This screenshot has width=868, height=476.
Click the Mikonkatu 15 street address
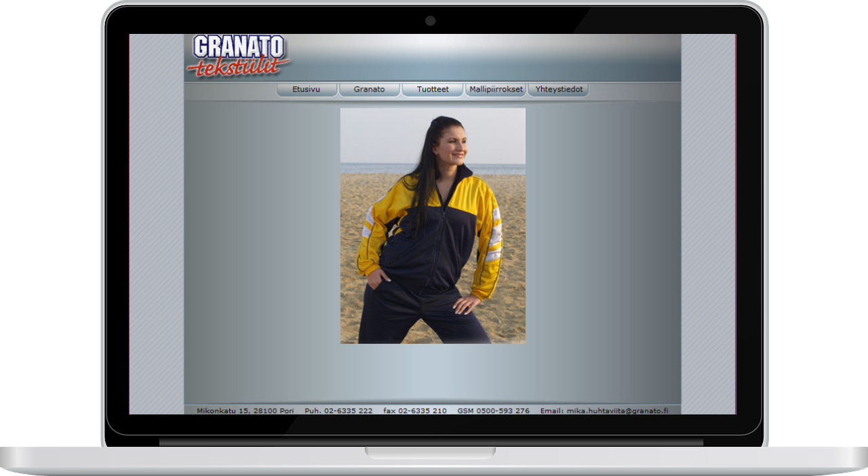241,410
